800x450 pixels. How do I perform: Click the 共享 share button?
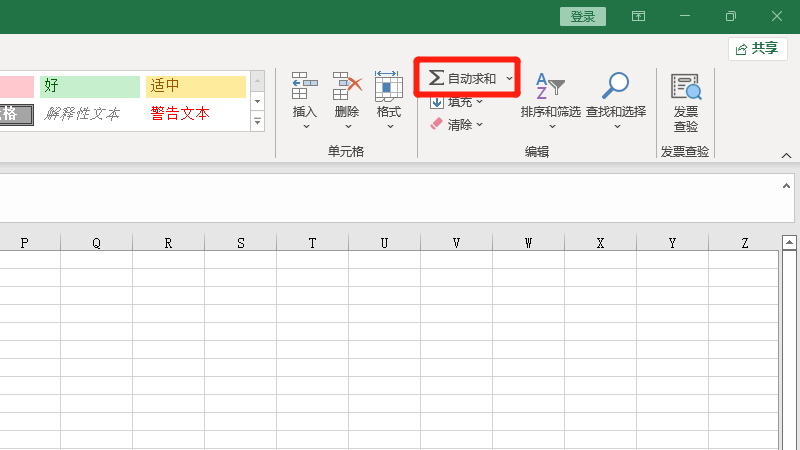pyautogui.click(x=757, y=48)
